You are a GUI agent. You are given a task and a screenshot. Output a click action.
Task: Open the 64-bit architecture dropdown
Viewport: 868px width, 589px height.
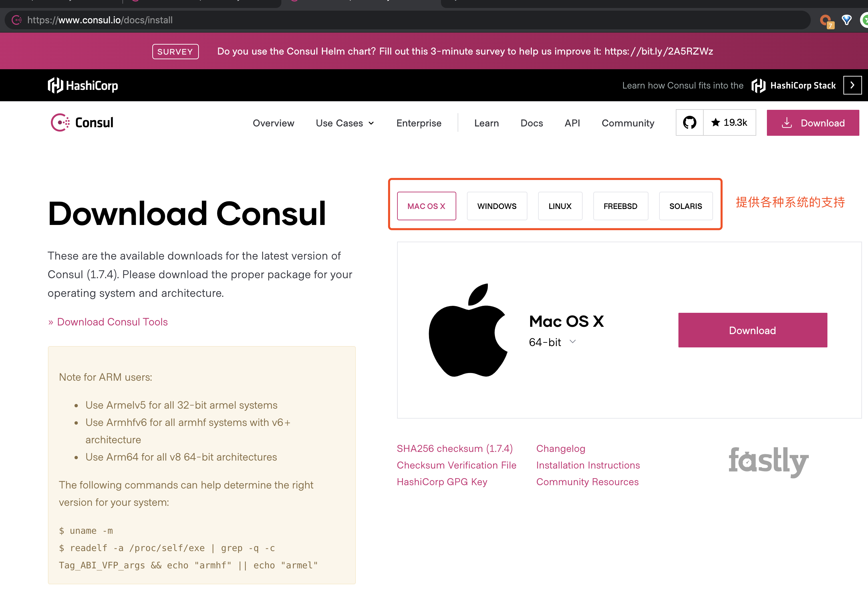[x=552, y=342]
